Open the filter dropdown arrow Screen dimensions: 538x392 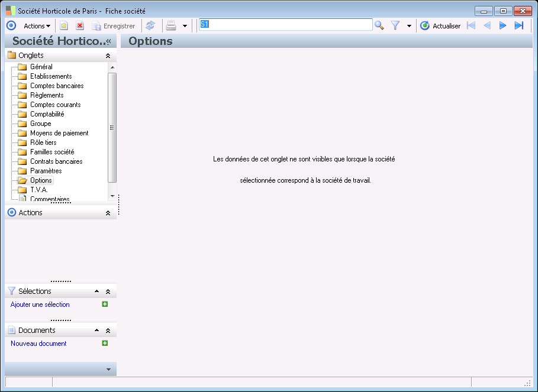pos(409,26)
